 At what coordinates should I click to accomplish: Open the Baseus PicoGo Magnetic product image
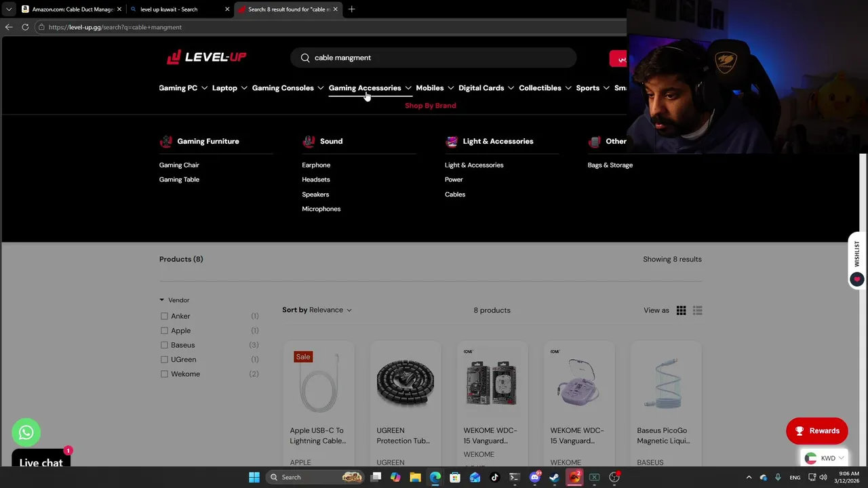click(666, 383)
